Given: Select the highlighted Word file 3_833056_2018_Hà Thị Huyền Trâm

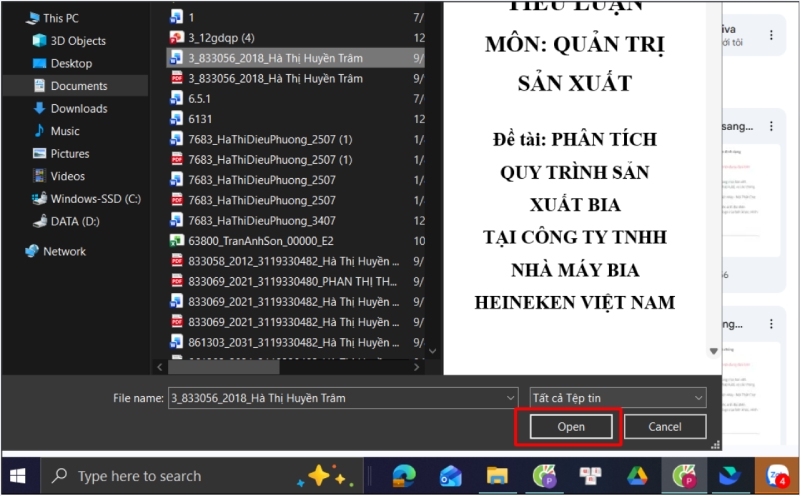Looking at the screenshot, I should pyautogui.click(x=296, y=58).
